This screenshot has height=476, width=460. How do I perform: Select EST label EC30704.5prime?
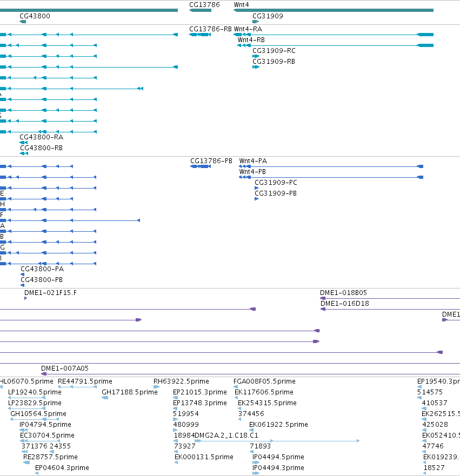click(x=47, y=435)
